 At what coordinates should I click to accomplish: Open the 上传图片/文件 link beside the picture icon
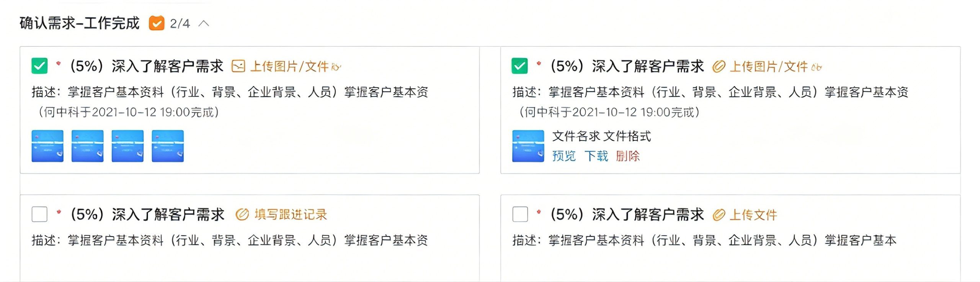pyautogui.click(x=289, y=66)
